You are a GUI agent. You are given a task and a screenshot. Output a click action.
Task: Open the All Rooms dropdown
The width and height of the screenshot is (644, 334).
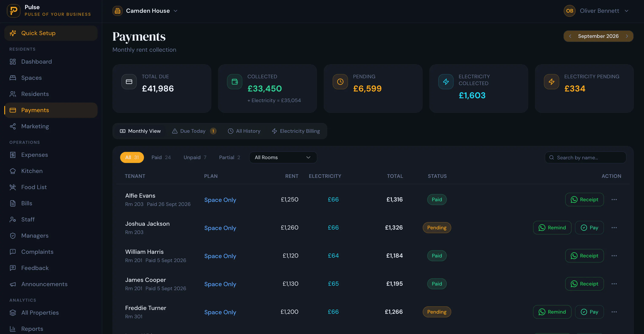[x=283, y=157]
